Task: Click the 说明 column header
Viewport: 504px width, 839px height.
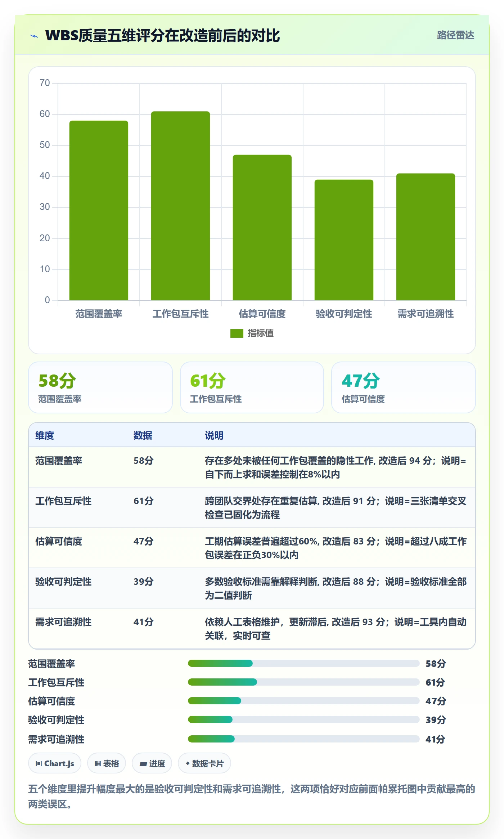Action: coord(214,436)
